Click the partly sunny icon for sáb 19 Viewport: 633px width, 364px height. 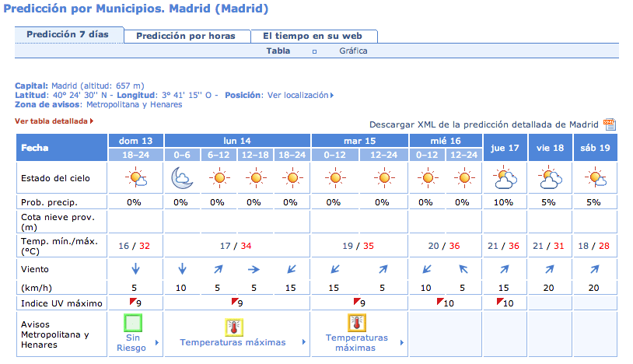(x=595, y=177)
